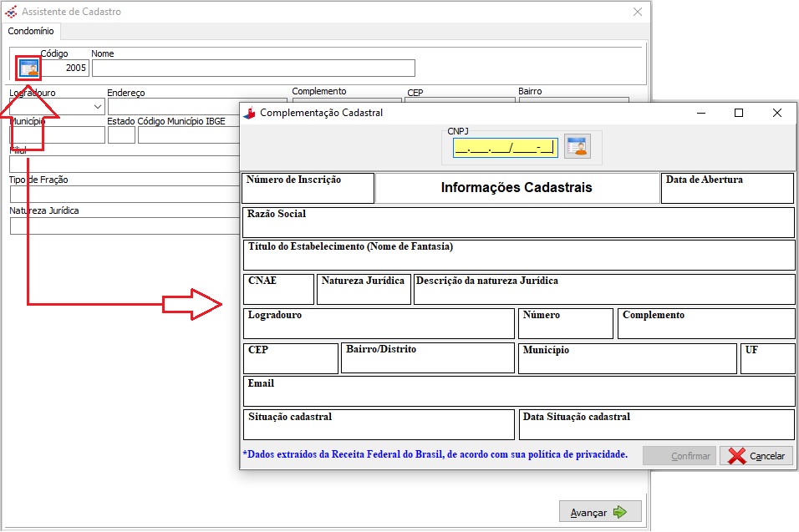Click the CNPJ lookup icon in Complementação Cadastral
799x532 pixels.
tap(578, 147)
